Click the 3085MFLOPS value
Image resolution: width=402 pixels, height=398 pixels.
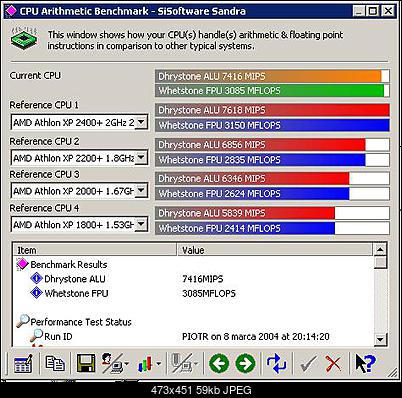209,293
